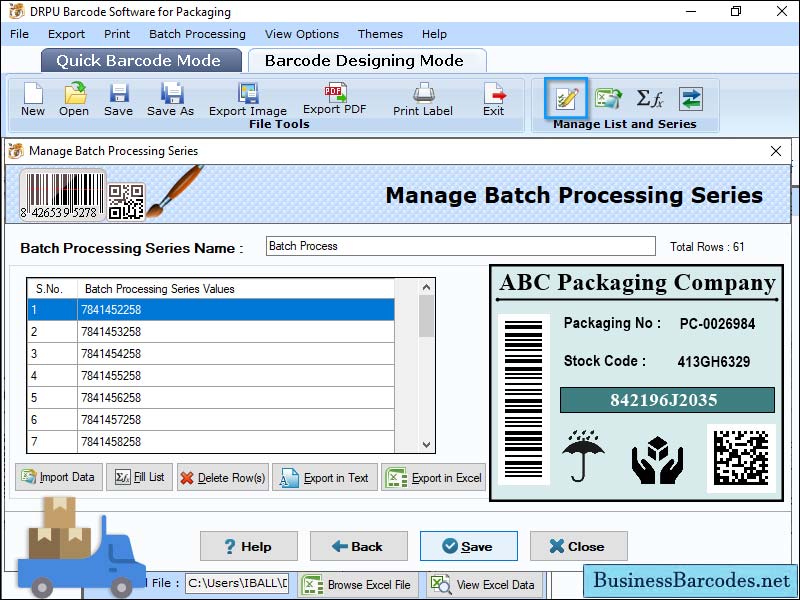Select the green series icon beside the pencil
The image size is (800, 600).
pos(608,98)
